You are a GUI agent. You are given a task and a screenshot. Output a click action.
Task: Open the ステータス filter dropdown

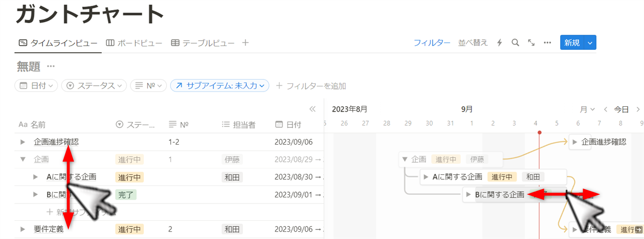click(x=94, y=86)
